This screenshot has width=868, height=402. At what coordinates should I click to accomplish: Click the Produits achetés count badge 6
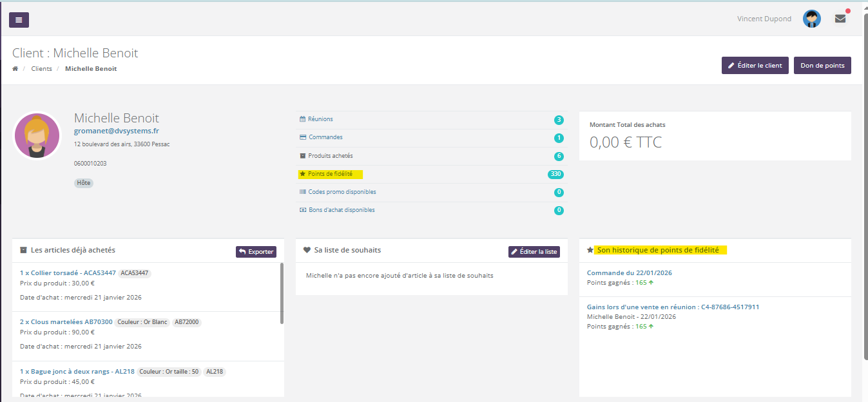pyautogui.click(x=559, y=157)
